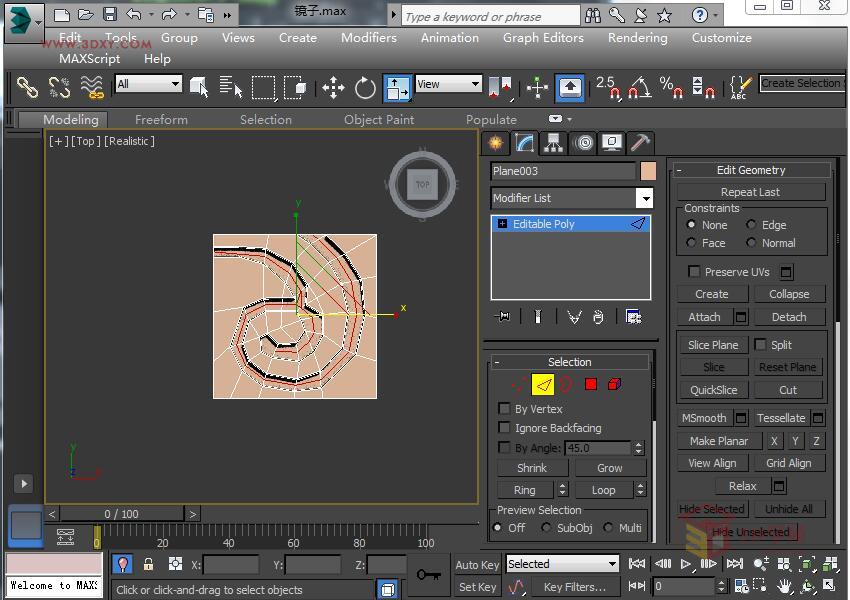Click the object color swatch beside Plane003
This screenshot has height=600, width=850.
click(x=648, y=171)
